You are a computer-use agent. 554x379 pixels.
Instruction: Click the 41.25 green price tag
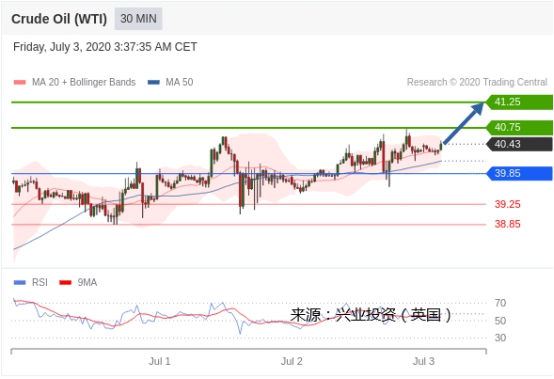click(519, 102)
